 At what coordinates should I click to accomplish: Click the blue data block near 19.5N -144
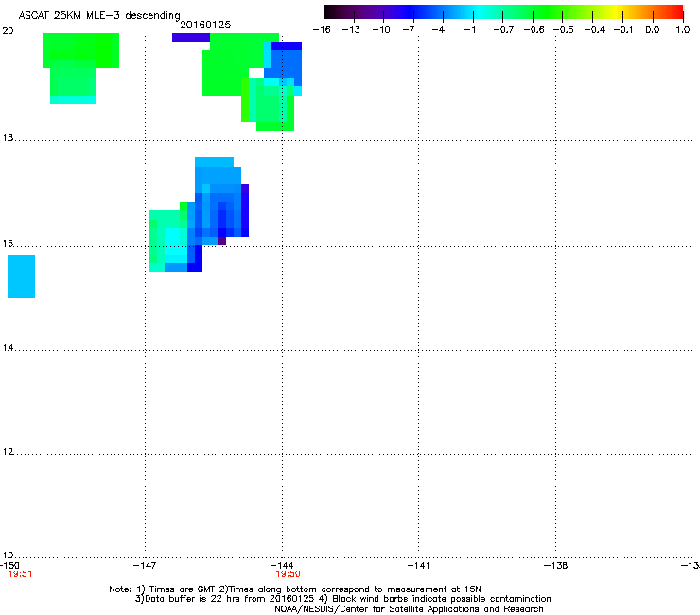click(x=287, y=63)
